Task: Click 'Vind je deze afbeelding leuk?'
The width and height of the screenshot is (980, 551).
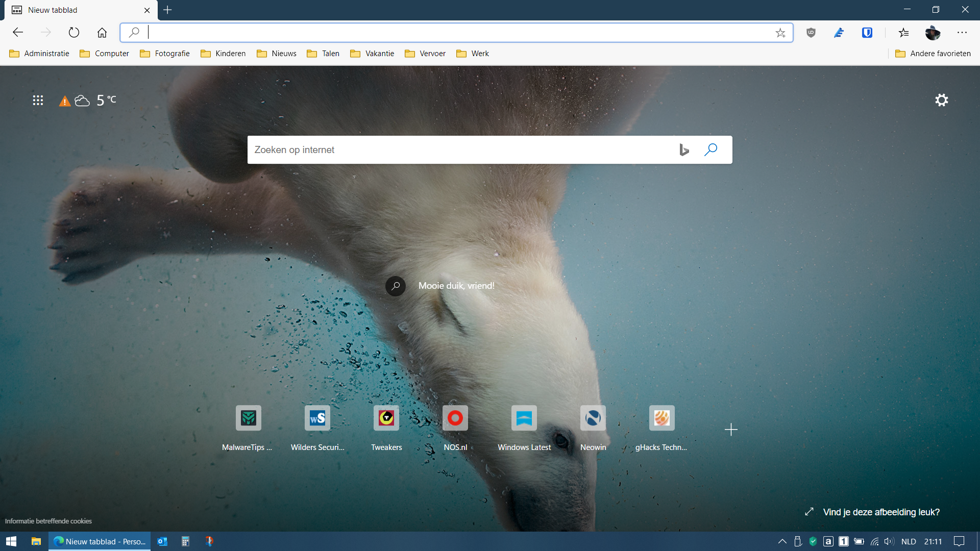Action: coord(880,512)
